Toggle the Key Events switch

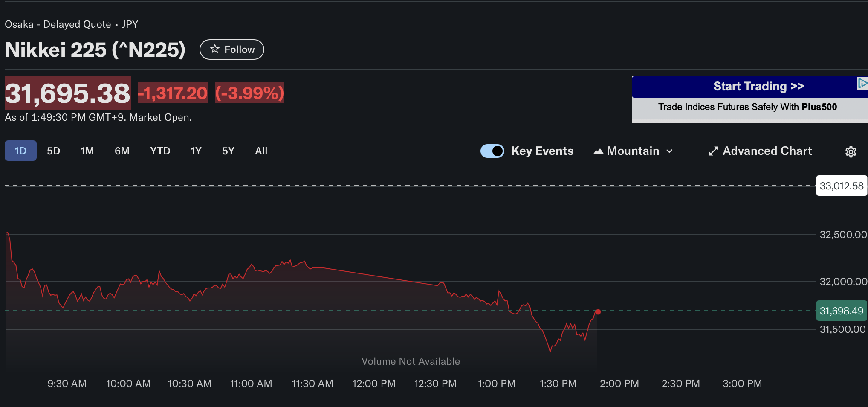pos(492,151)
